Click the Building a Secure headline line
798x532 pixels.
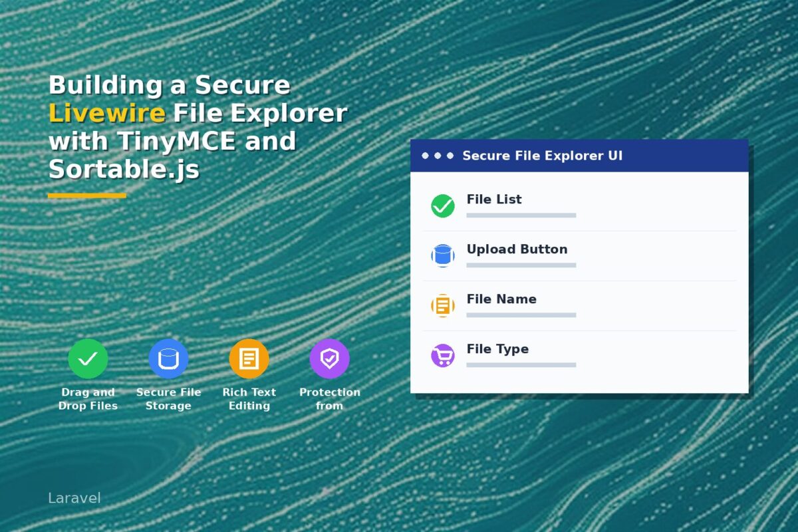[x=170, y=86]
